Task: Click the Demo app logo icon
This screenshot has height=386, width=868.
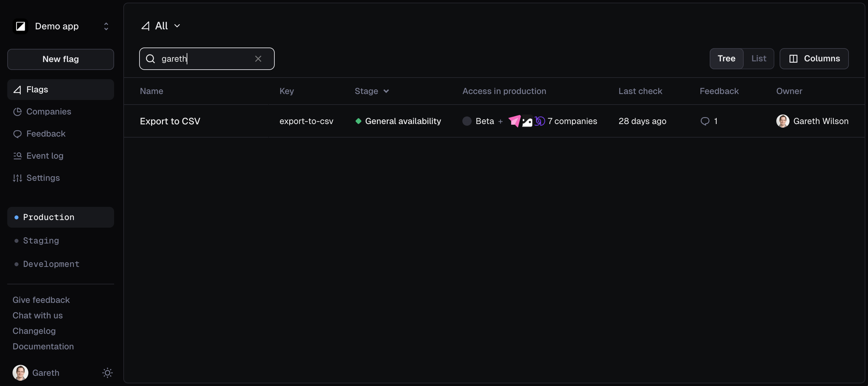Action: (x=20, y=26)
